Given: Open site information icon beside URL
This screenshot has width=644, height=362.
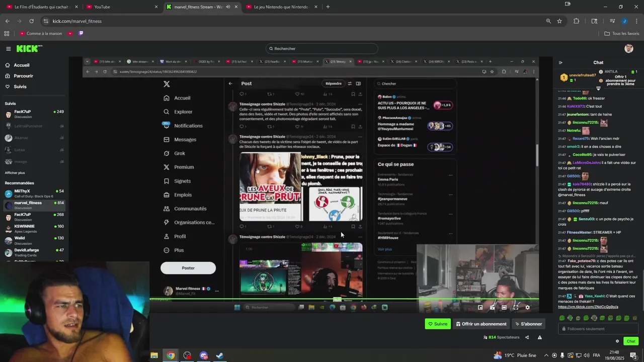Looking at the screenshot, I should (x=46, y=21).
